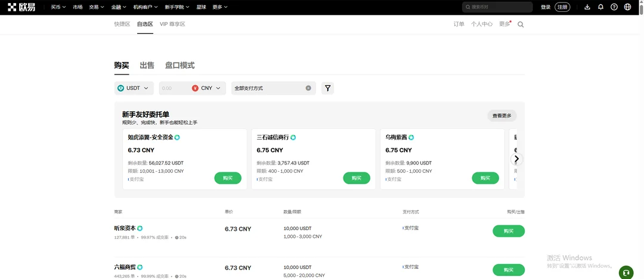Viewport: 644px width, 279px height.
Task: Click the 查看更多 button
Action: 502,116
